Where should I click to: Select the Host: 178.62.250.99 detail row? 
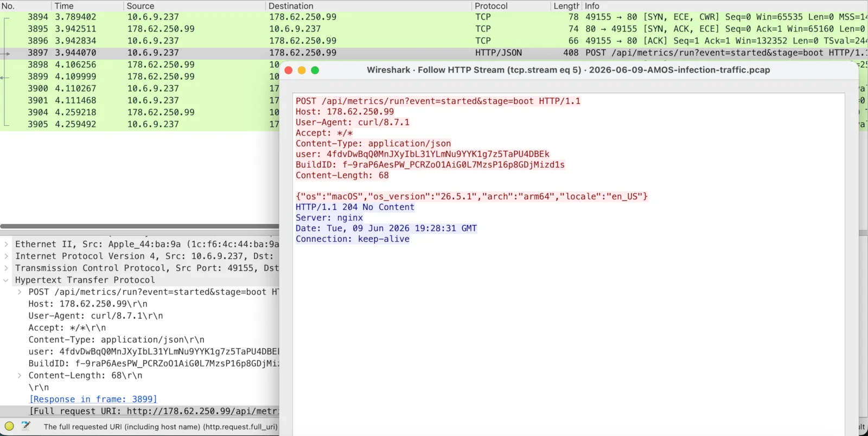[139, 304]
